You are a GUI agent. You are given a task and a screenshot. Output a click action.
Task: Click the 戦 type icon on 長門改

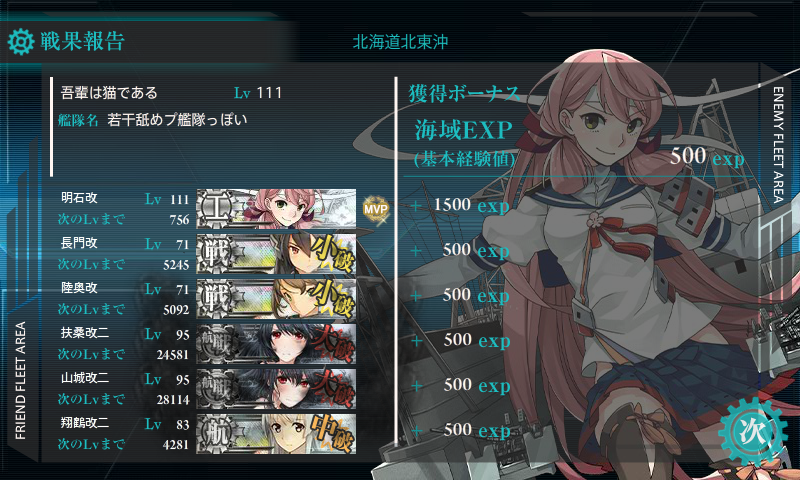[x=215, y=254]
